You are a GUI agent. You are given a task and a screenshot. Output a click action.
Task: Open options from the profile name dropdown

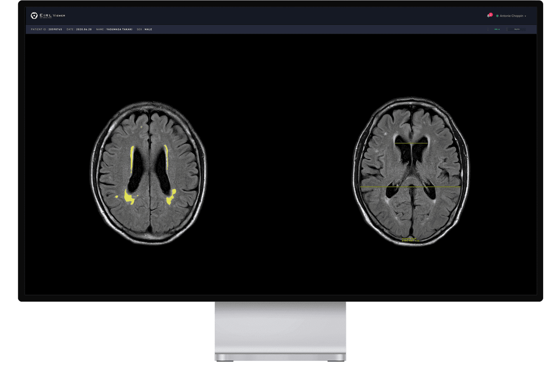[512, 16]
